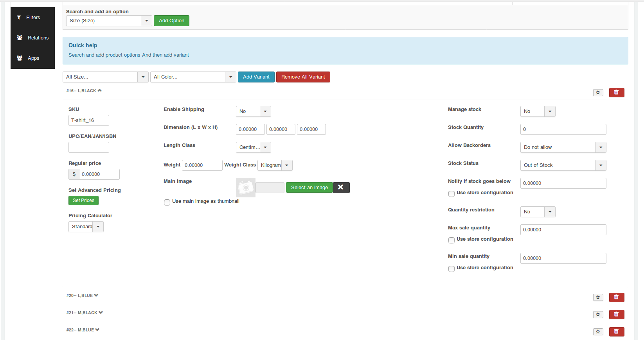This screenshot has width=644, height=340.
Task: Delete the M,BLACK variant with trash icon
Action: tap(616, 315)
